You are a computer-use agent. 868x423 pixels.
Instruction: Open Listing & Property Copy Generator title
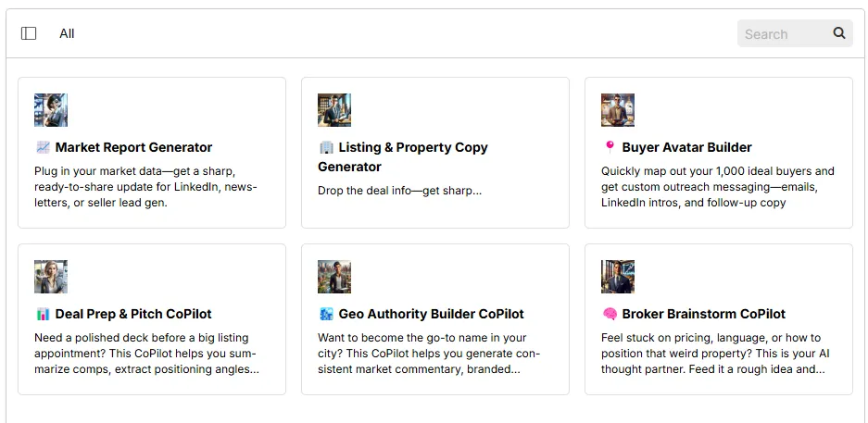(x=403, y=157)
